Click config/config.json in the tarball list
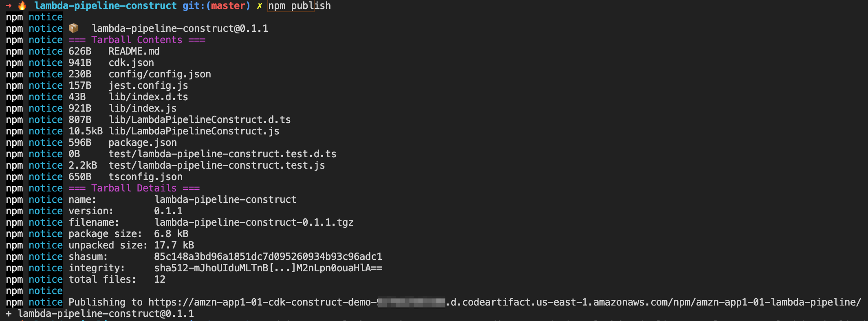 pyautogui.click(x=160, y=74)
